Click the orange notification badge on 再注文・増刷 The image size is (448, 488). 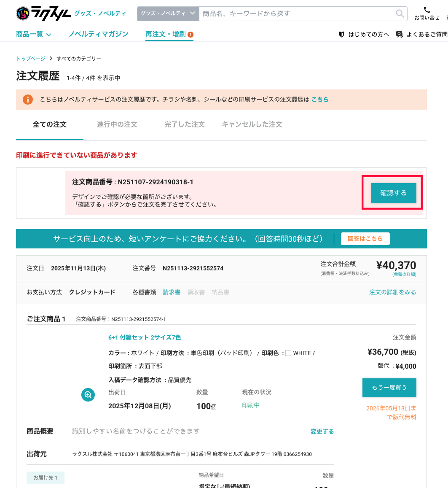[190, 35]
